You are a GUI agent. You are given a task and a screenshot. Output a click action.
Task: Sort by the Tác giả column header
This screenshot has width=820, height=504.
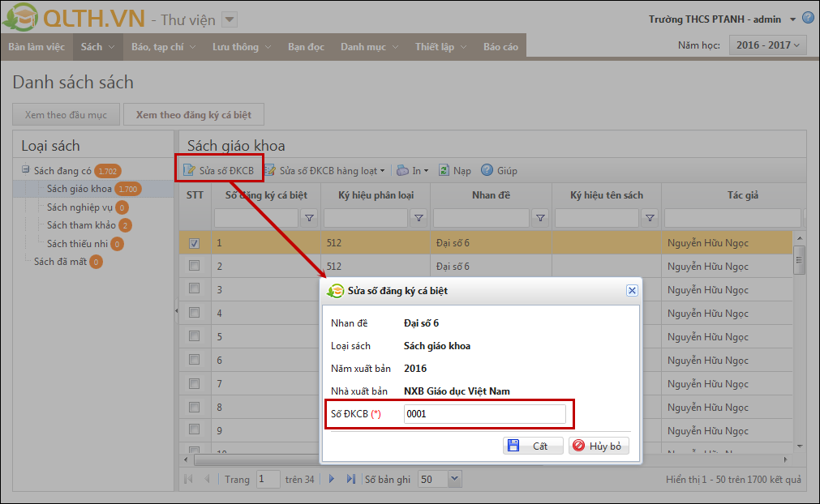pos(743,194)
